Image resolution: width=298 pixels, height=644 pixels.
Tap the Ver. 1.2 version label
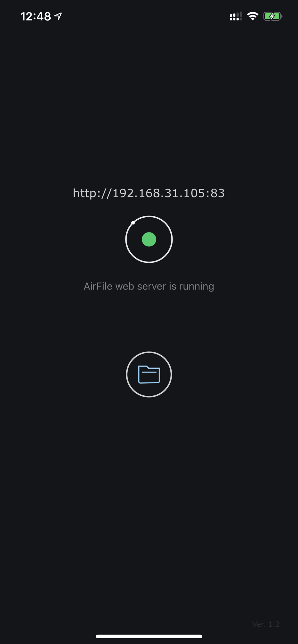tap(266, 624)
